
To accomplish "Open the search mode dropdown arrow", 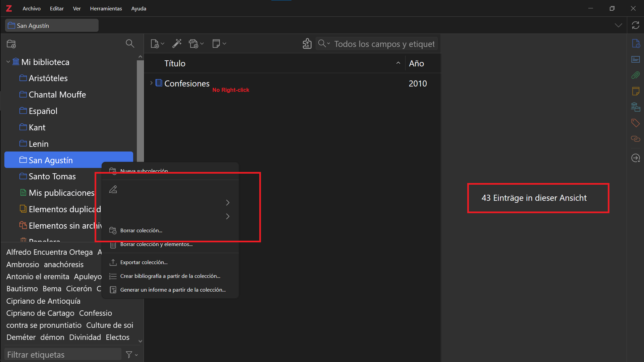I will (x=328, y=44).
